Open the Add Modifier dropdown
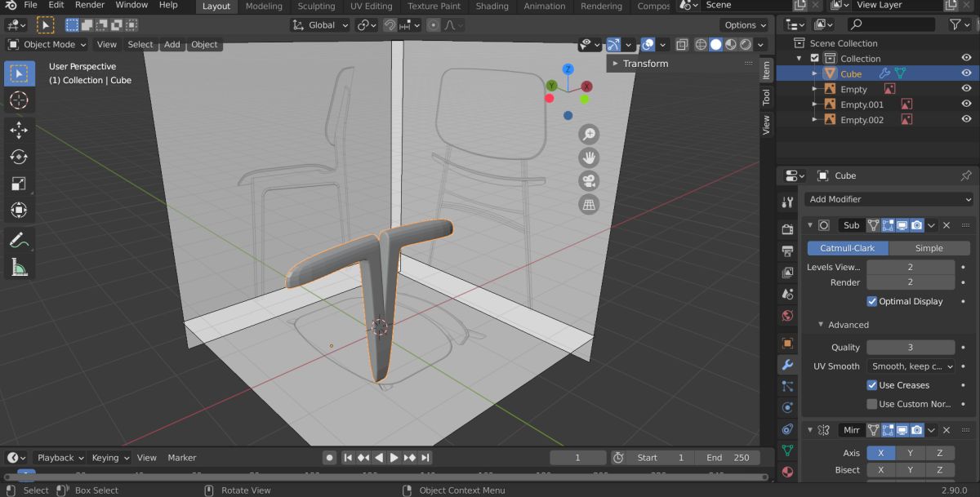Viewport: 980px width, 497px height. point(889,199)
